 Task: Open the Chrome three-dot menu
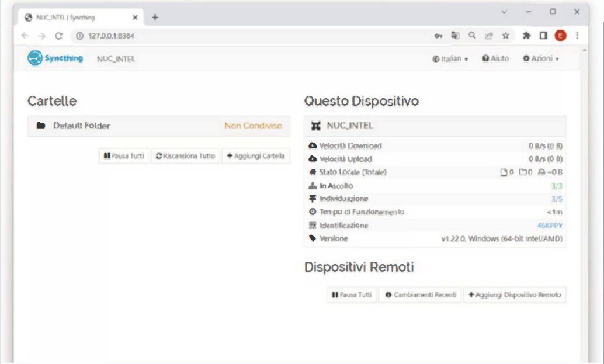pos(577,36)
